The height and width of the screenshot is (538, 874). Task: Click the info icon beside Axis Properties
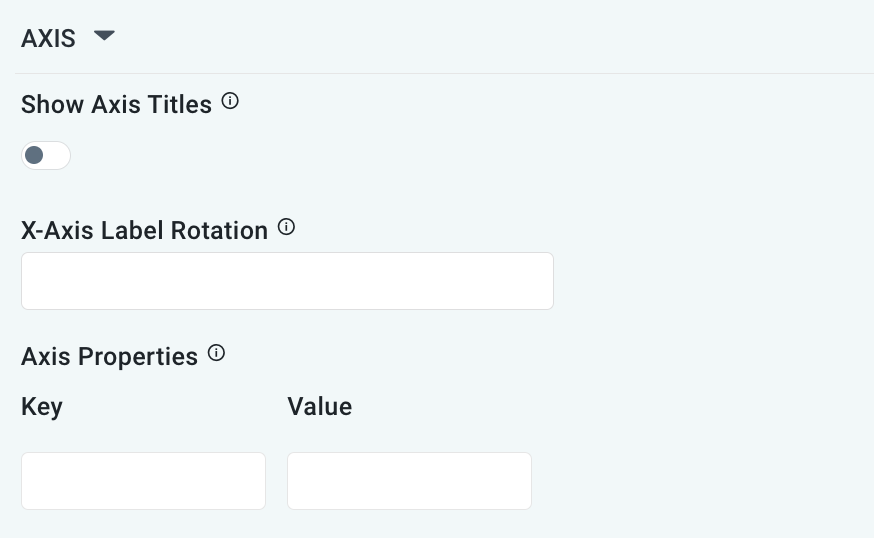216,353
